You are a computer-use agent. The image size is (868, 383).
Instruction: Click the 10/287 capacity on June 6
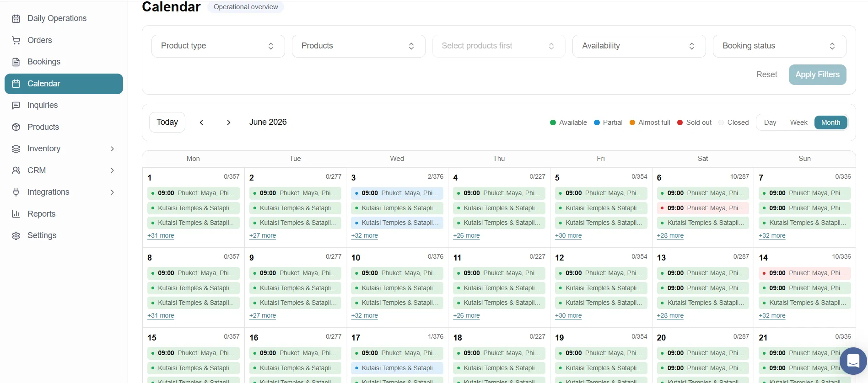(x=739, y=177)
